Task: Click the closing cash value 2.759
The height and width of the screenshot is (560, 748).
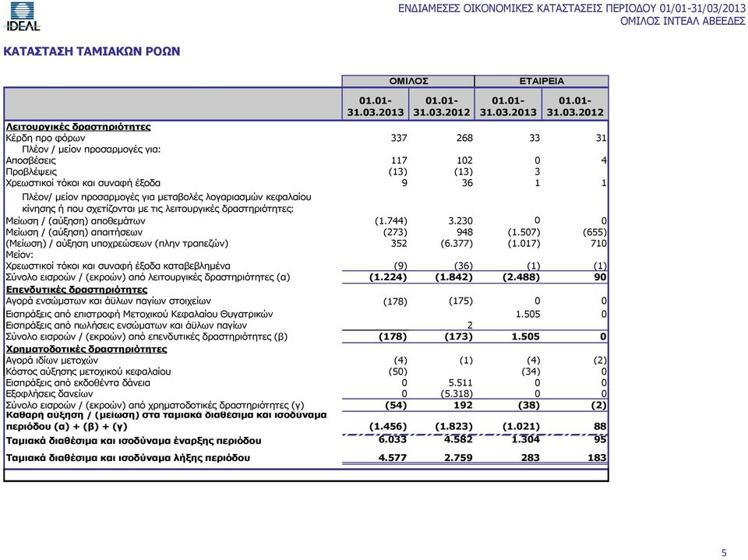Action: pos(458,458)
